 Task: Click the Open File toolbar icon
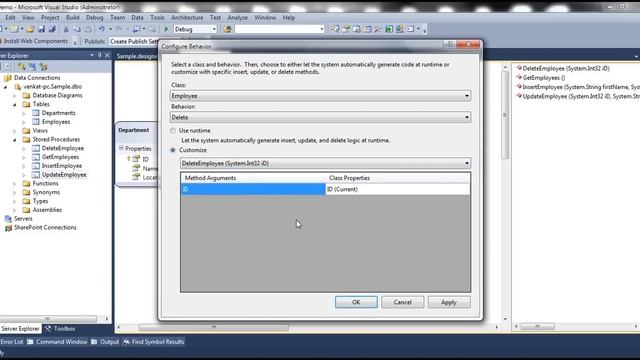(30, 29)
